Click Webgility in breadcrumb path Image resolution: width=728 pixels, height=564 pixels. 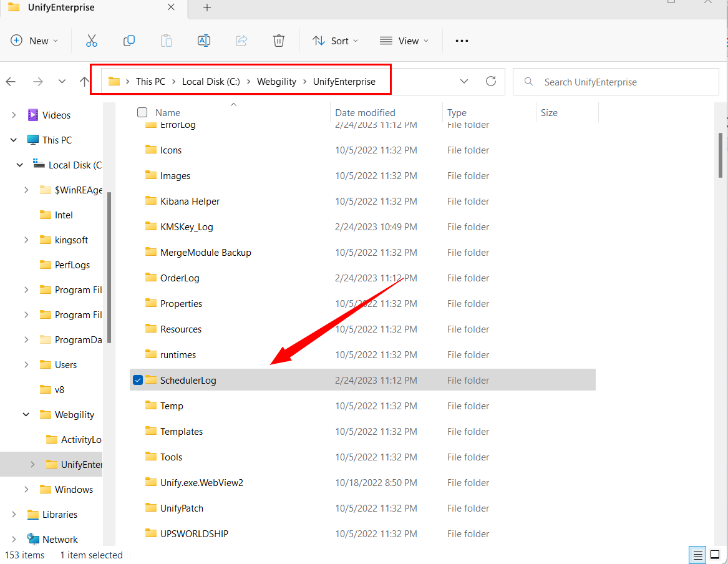click(x=277, y=82)
